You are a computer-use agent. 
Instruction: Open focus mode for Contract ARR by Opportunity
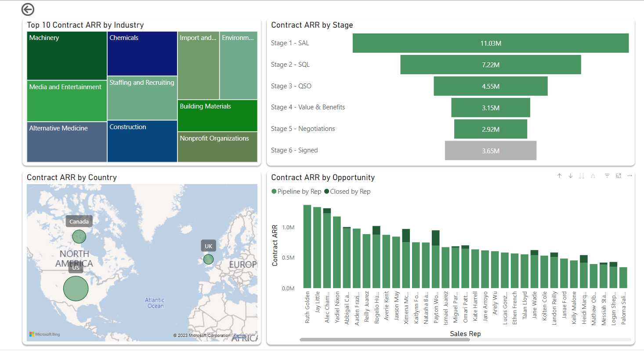tap(618, 176)
